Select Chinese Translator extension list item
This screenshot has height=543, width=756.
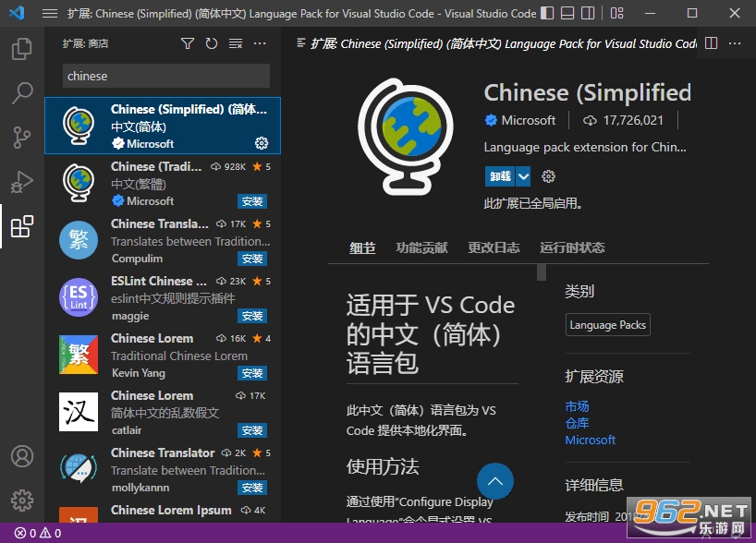coord(163,469)
